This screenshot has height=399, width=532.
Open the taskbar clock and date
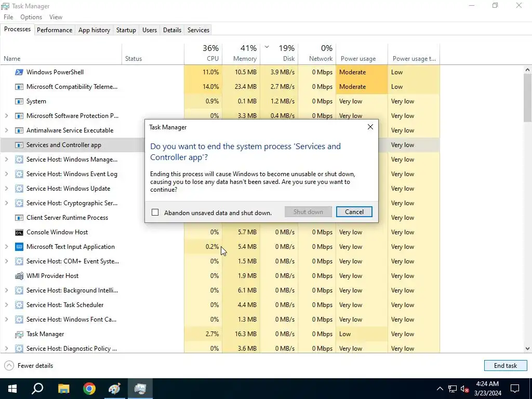coord(487,389)
